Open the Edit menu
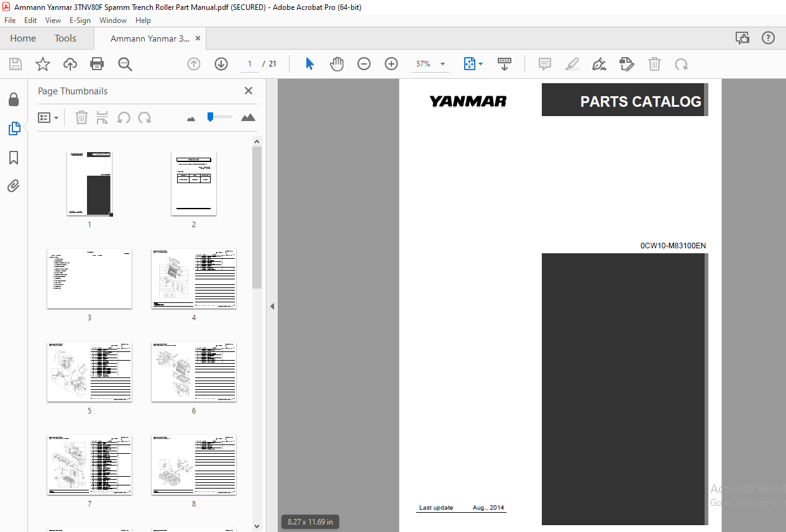Viewport: 786px width, 532px height. [x=30, y=20]
